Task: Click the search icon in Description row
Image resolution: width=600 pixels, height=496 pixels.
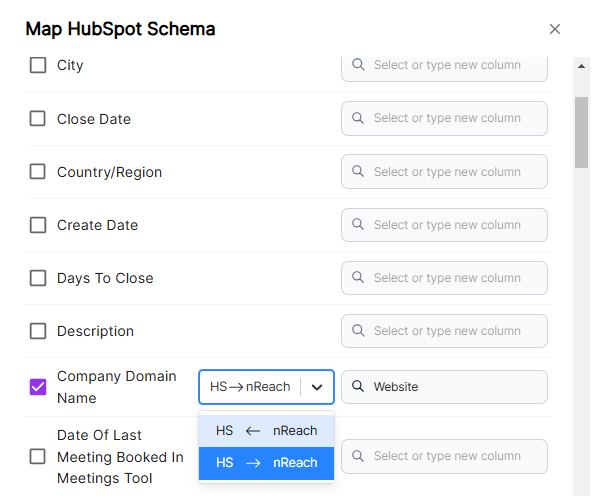Action: (358, 330)
